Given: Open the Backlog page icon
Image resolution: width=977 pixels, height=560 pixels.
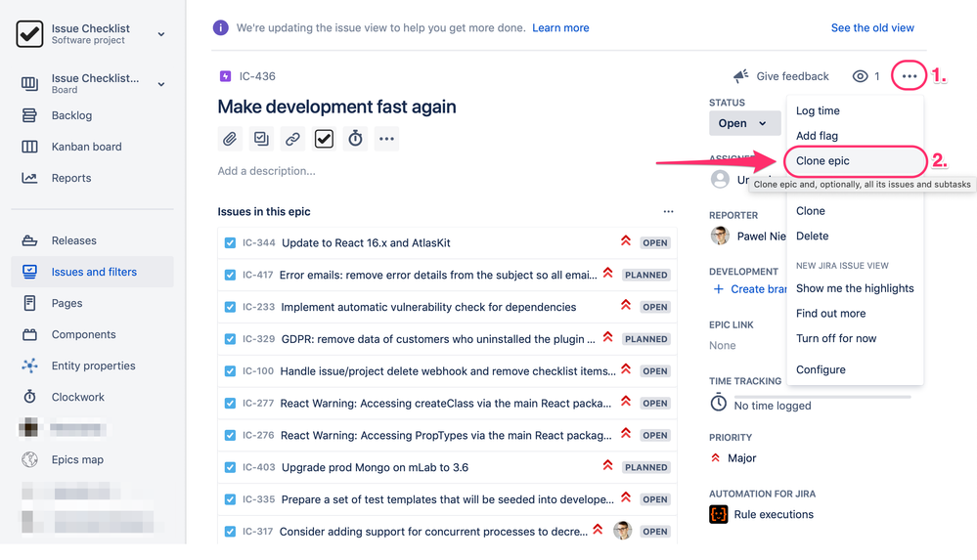Looking at the screenshot, I should [29, 115].
